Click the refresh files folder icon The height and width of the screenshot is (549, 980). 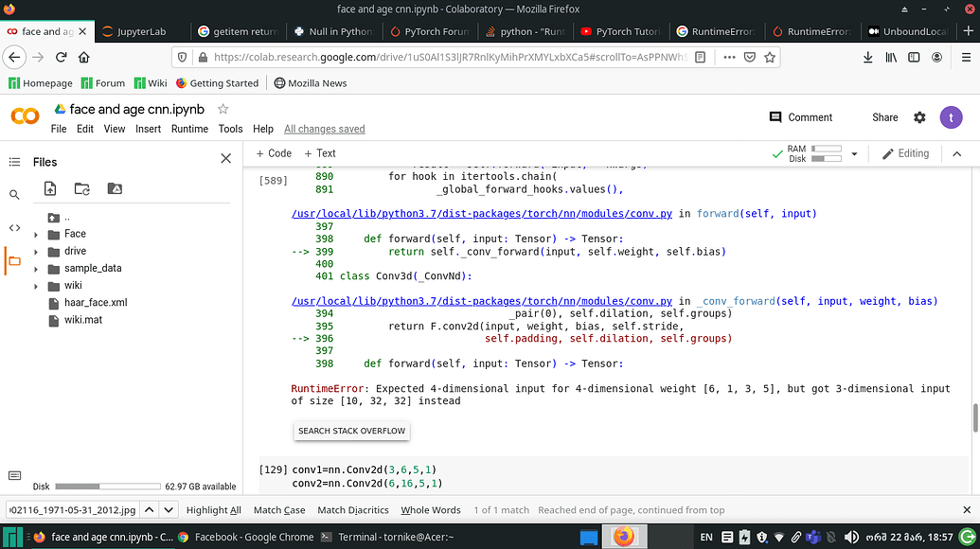[82, 188]
